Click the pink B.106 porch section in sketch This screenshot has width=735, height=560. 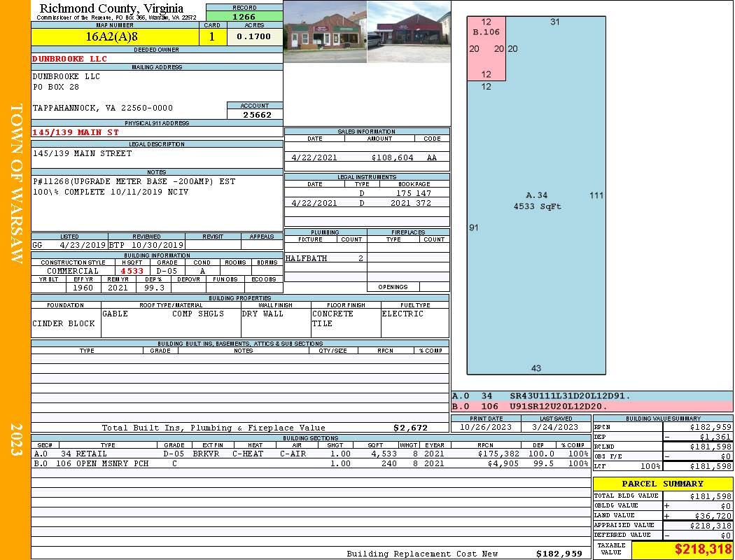pos(486,49)
